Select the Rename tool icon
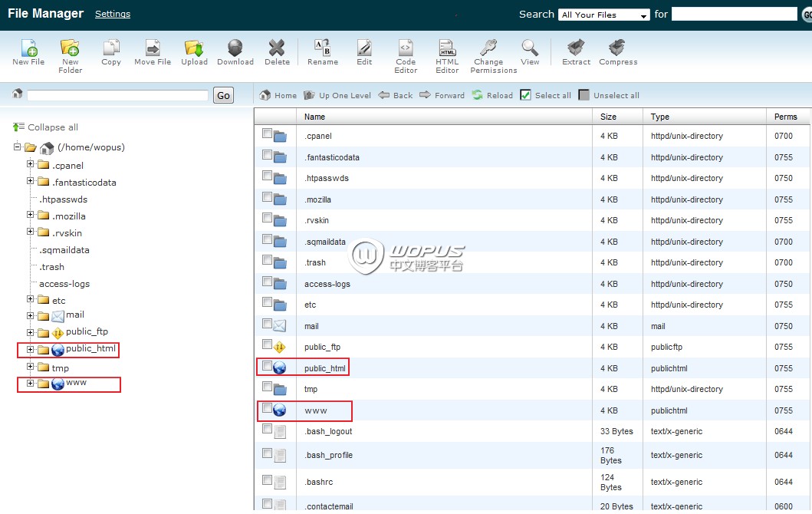The width and height of the screenshot is (812, 514). click(x=322, y=48)
